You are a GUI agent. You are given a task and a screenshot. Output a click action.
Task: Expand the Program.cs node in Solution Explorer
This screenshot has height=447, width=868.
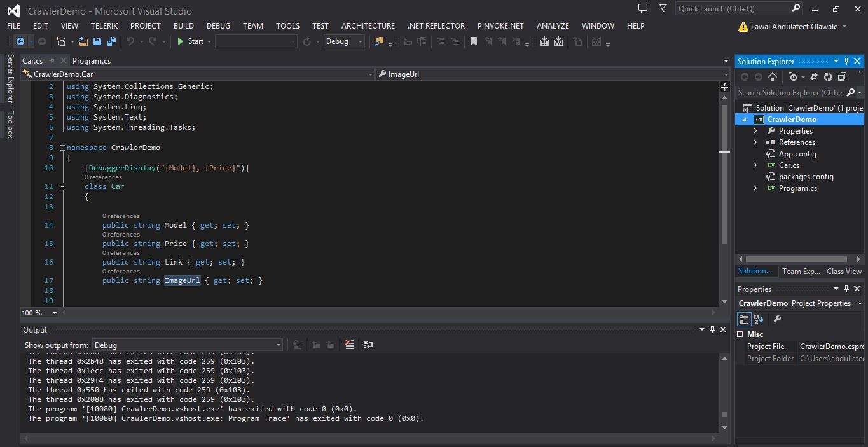point(755,188)
